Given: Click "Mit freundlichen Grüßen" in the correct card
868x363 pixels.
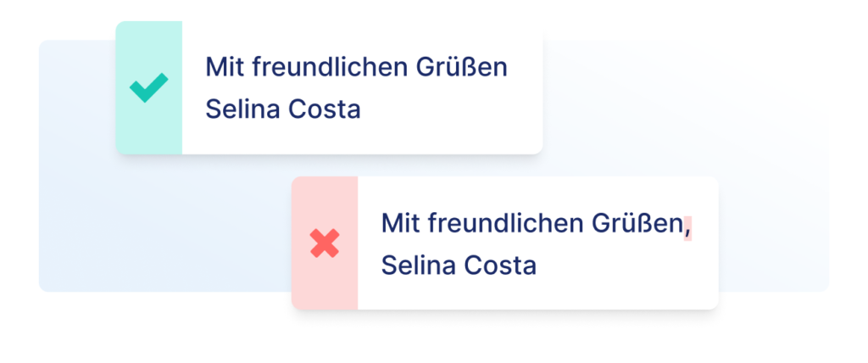Looking at the screenshot, I should 357,68.
